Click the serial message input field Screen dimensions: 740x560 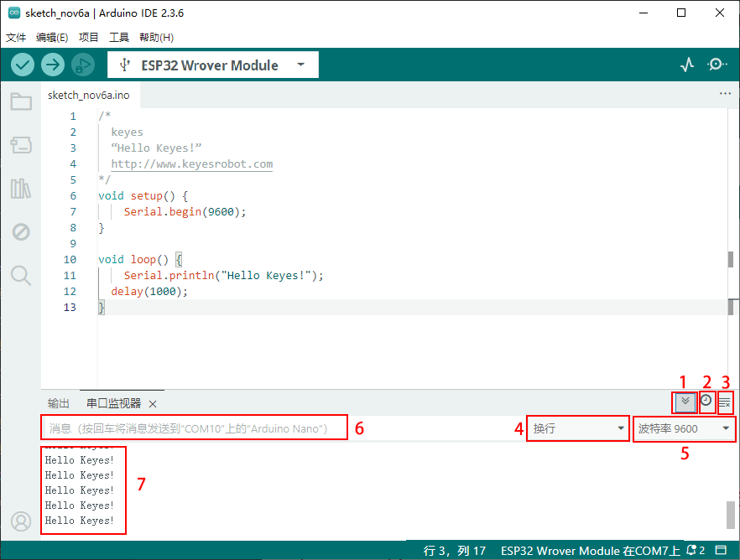pyautogui.click(x=195, y=428)
